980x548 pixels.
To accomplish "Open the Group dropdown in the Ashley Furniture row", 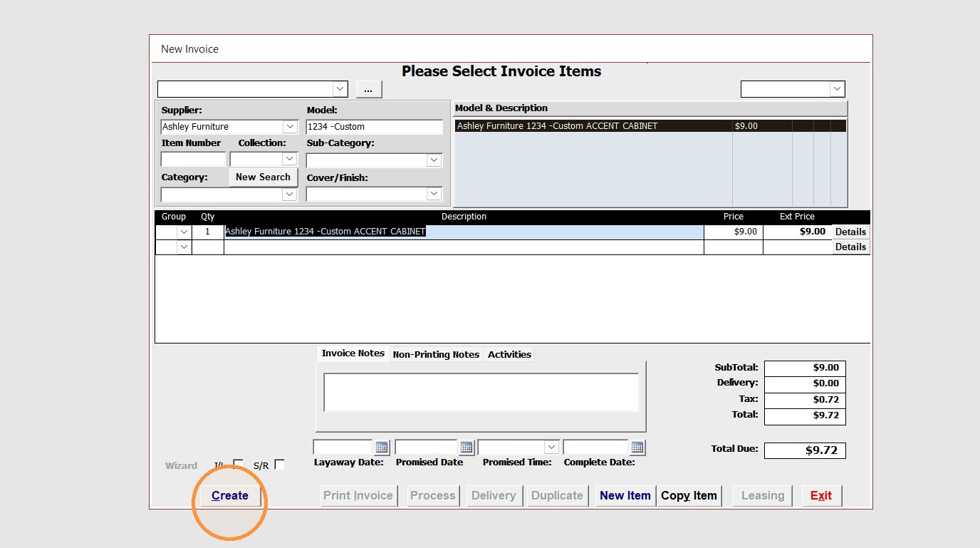I will coord(184,232).
